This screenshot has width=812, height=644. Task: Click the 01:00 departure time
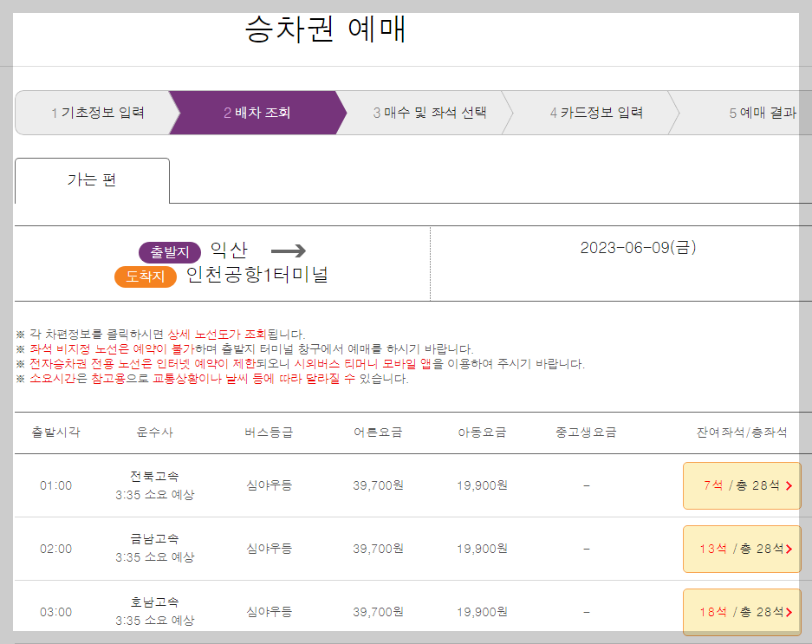(56, 485)
